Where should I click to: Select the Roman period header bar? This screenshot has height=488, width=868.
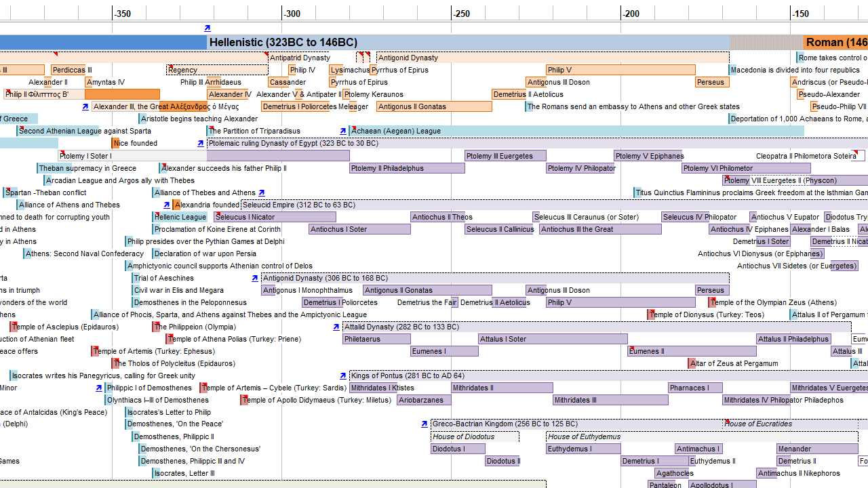(x=835, y=43)
